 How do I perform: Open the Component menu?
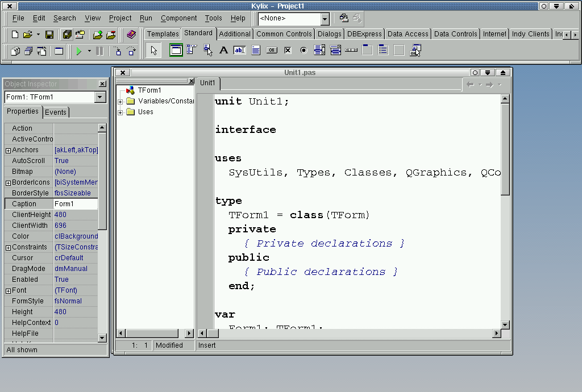point(178,18)
